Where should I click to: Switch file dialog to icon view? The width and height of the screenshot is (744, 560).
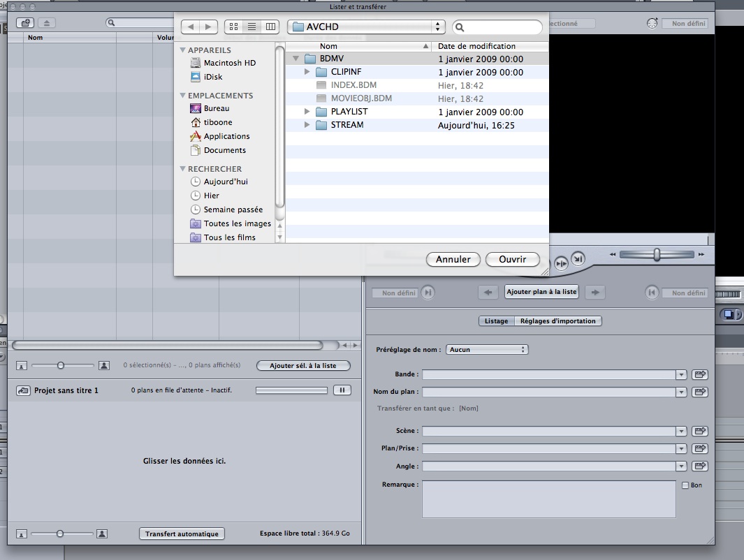(233, 27)
